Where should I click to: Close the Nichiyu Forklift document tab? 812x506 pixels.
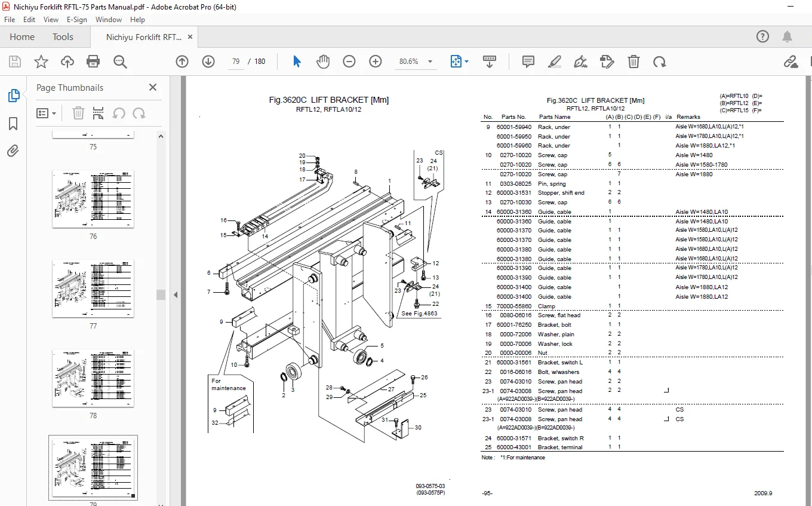click(x=190, y=37)
